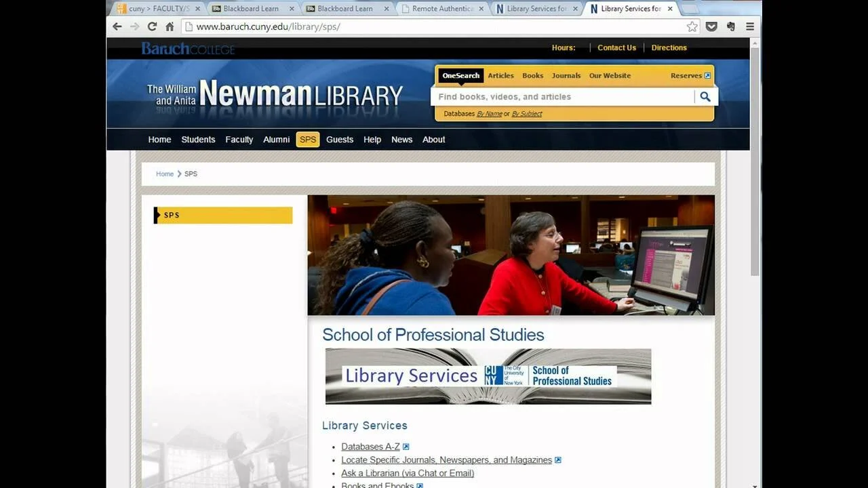Open Locate Specific Journals, Newspapers link
This screenshot has height=488, width=868.
(x=446, y=460)
